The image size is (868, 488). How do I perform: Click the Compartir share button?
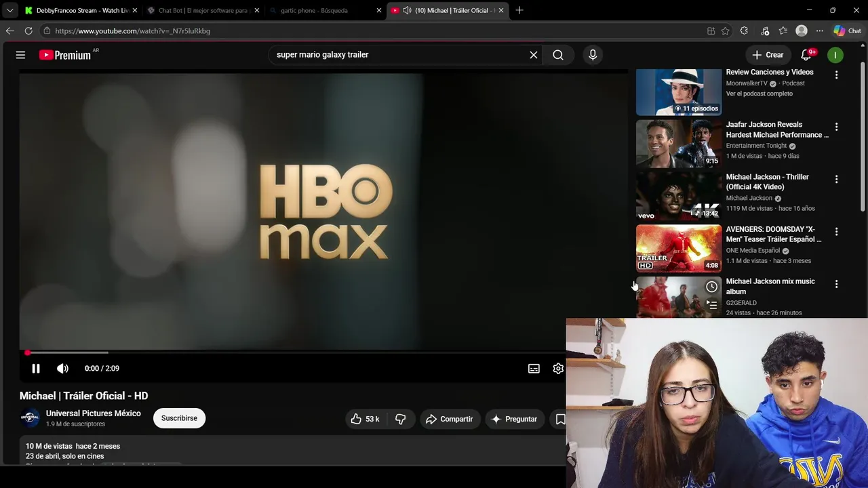[450, 419]
